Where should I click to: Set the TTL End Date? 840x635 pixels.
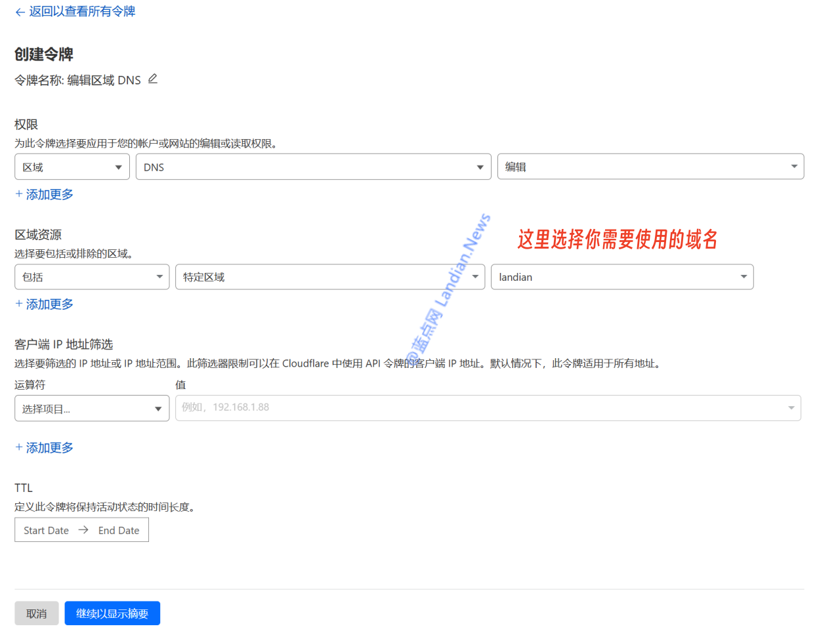(119, 530)
